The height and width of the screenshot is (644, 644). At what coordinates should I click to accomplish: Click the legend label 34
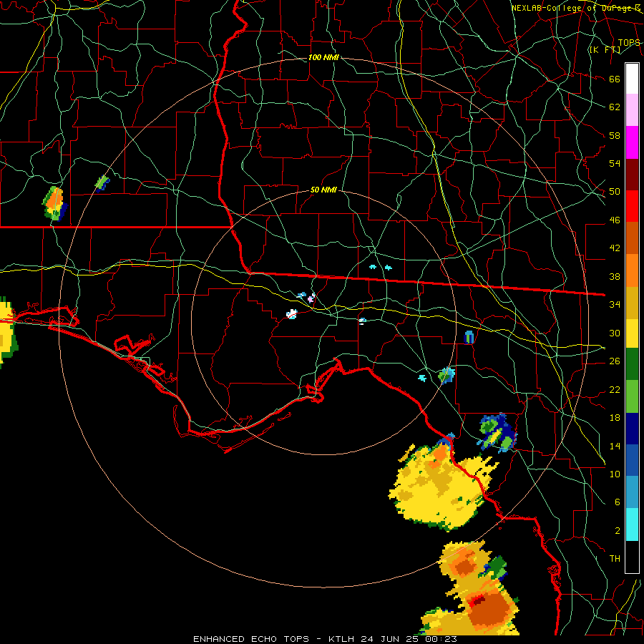coord(615,304)
